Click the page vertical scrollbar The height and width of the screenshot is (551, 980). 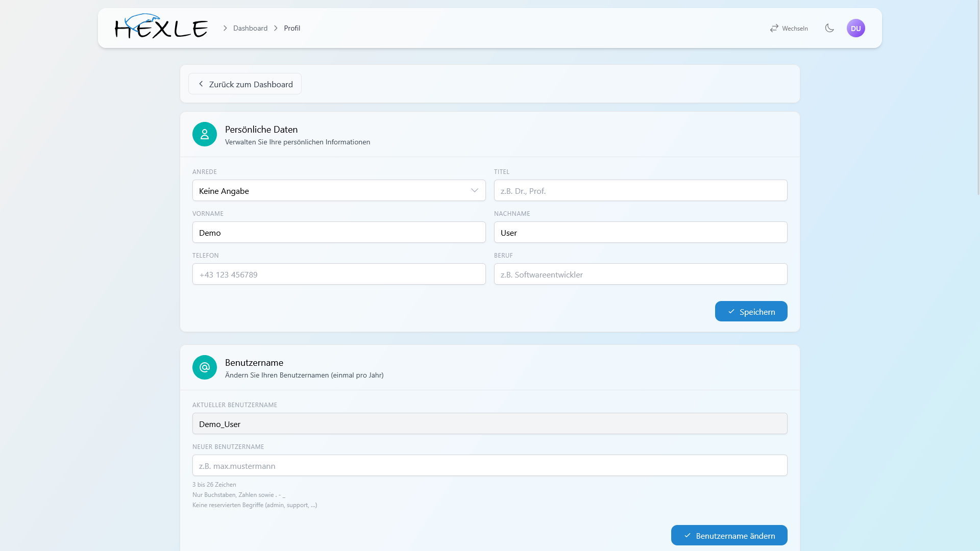click(x=978, y=98)
